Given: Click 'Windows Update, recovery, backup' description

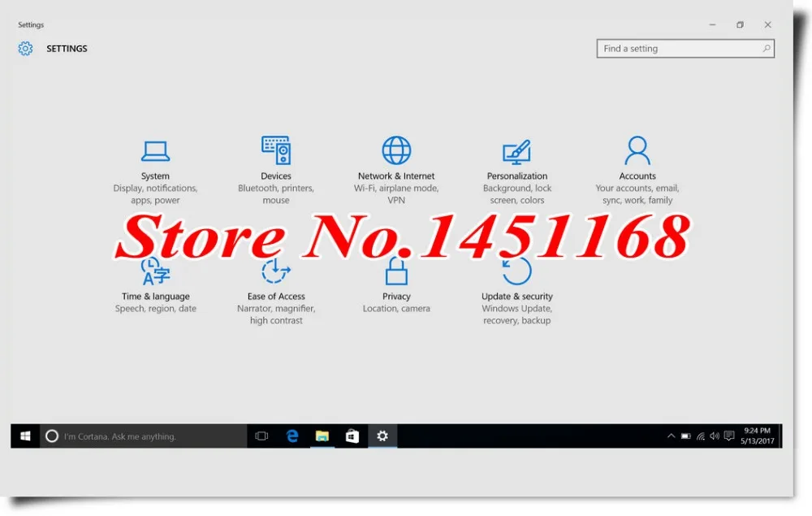Looking at the screenshot, I should coord(516,314).
